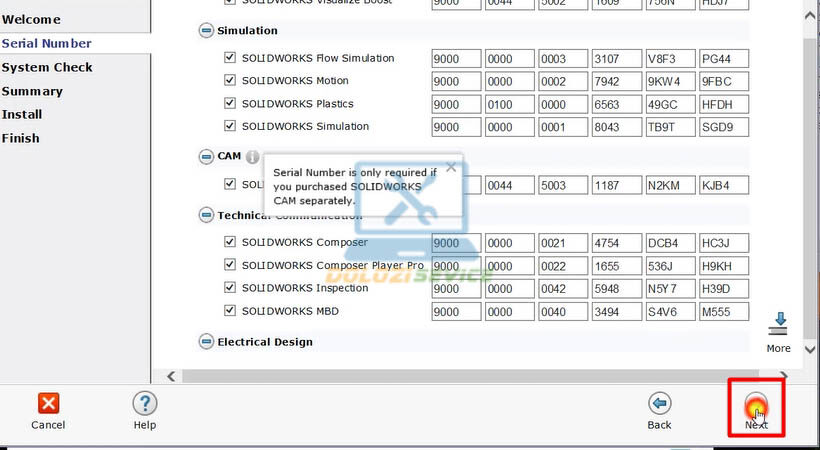This screenshot has height=450, width=820.
Task: Click the CAM info icon
Action: (252, 157)
